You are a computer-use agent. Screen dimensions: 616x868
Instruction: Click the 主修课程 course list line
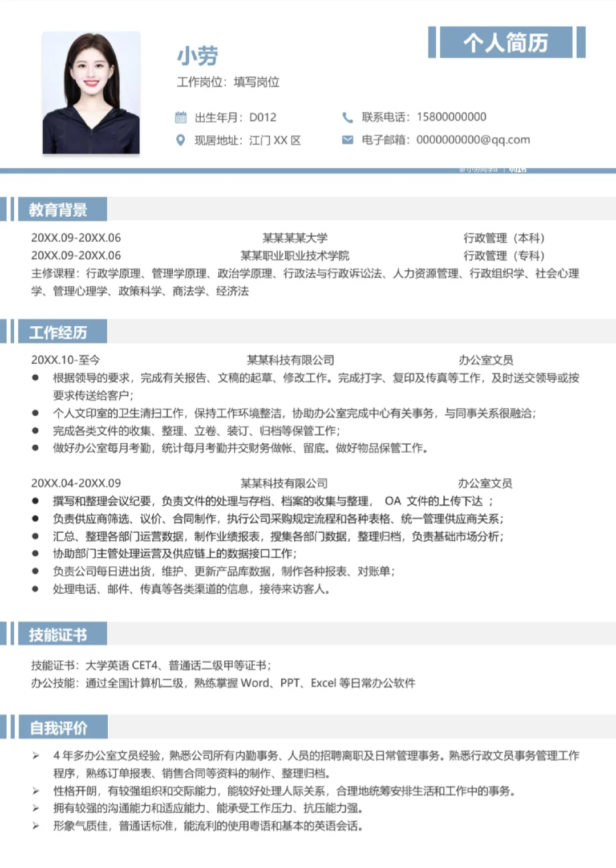pos(305,282)
